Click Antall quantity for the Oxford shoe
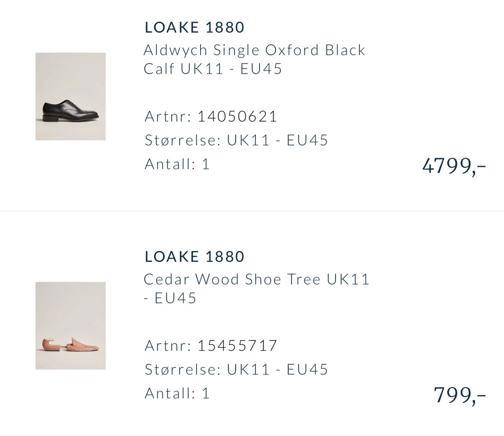 pyautogui.click(x=177, y=164)
